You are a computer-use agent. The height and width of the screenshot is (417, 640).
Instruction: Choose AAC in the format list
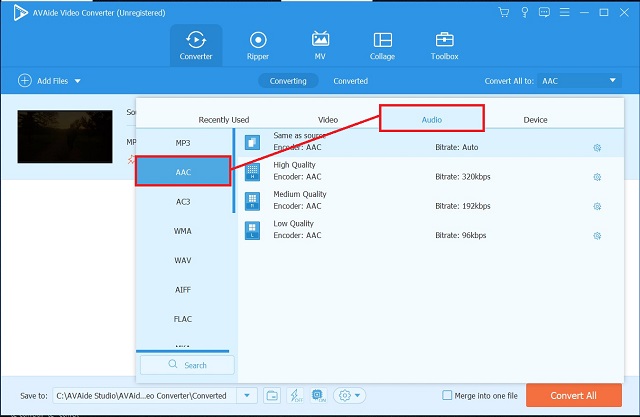click(x=183, y=171)
